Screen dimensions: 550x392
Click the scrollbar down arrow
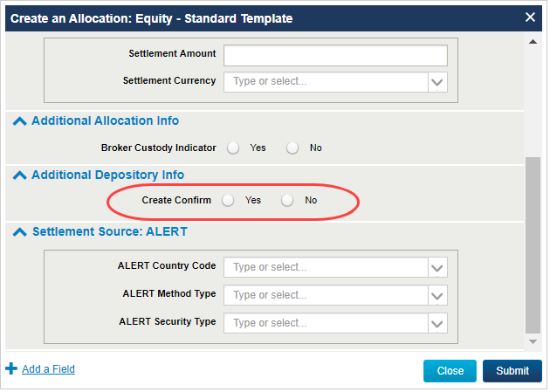[533, 341]
